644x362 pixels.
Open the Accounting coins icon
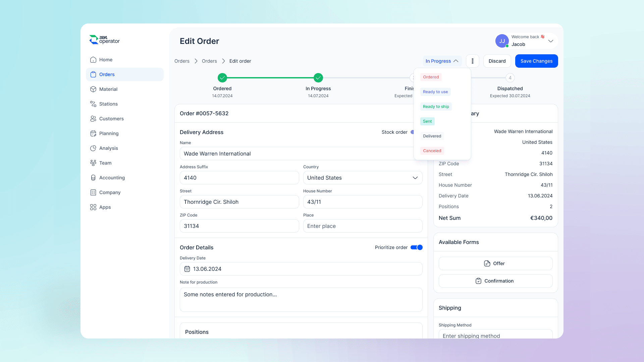pyautogui.click(x=93, y=178)
